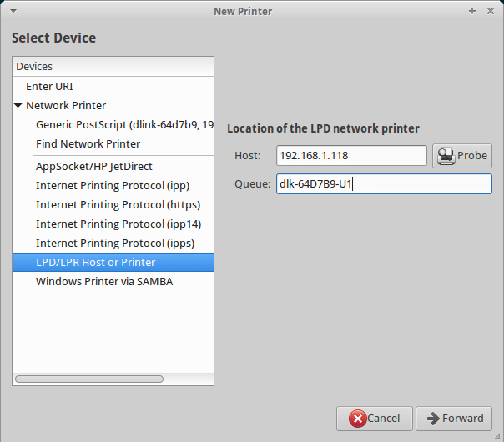Click the Forward arrow icon
Screen dimensions: 504x442
[x=433, y=419]
